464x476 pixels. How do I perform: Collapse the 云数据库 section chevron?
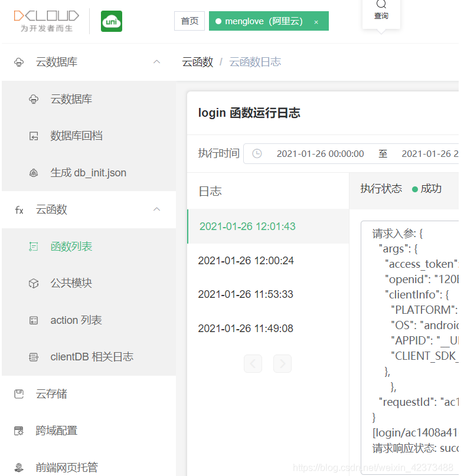click(156, 62)
